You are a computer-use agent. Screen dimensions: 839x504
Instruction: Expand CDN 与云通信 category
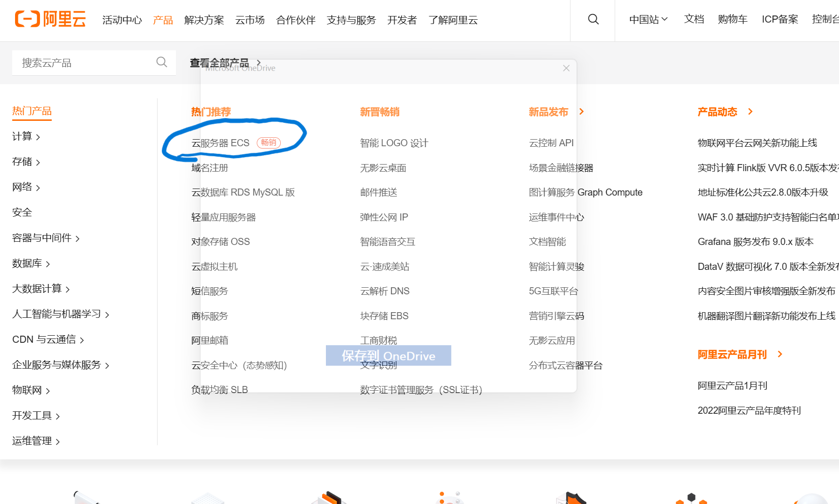pyautogui.click(x=48, y=339)
